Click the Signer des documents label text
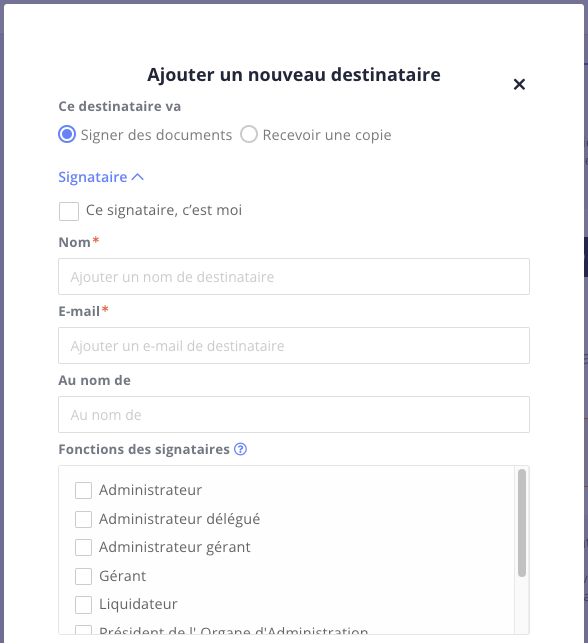 point(156,135)
